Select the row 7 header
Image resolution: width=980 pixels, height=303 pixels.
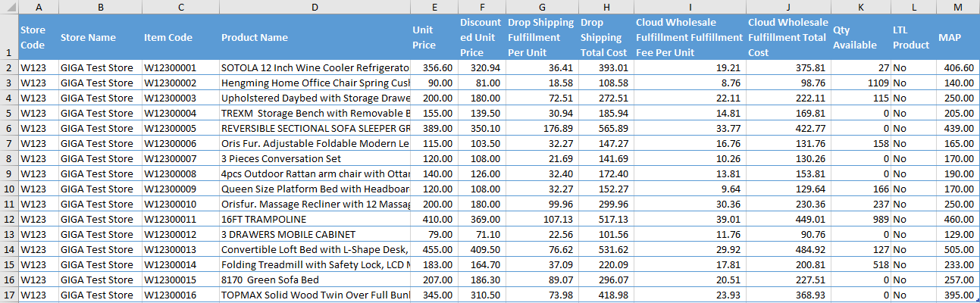tap(8, 143)
